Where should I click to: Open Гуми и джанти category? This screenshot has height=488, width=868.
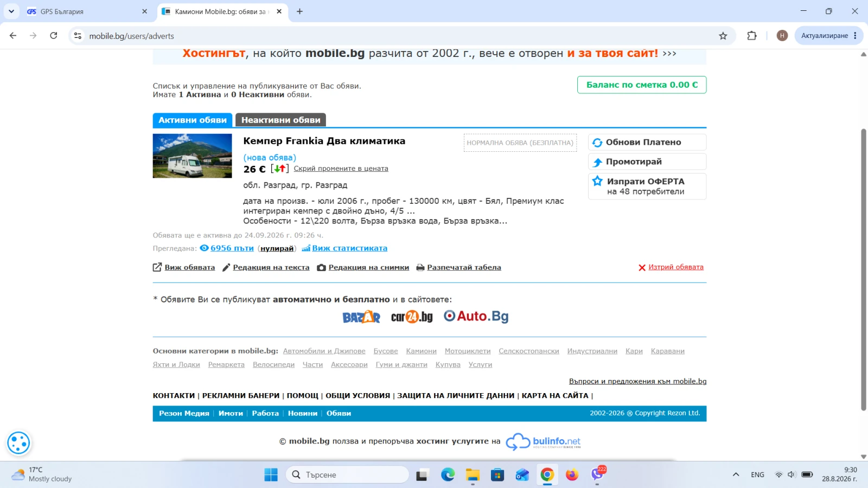pyautogui.click(x=401, y=365)
